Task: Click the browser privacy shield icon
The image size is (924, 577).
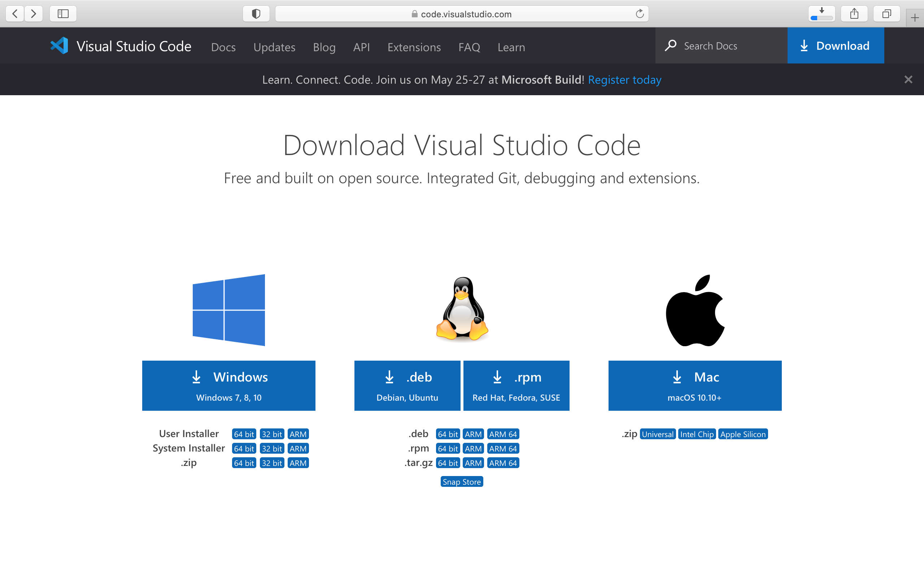Action: (x=256, y=13)
